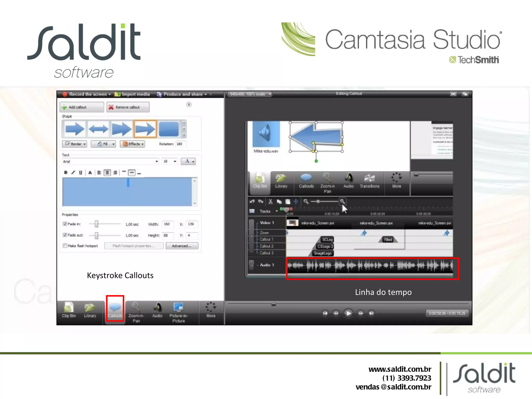The height and width of the screenshot is (399, 532).
Task: Open the bottom More tab
Action: 211,310
